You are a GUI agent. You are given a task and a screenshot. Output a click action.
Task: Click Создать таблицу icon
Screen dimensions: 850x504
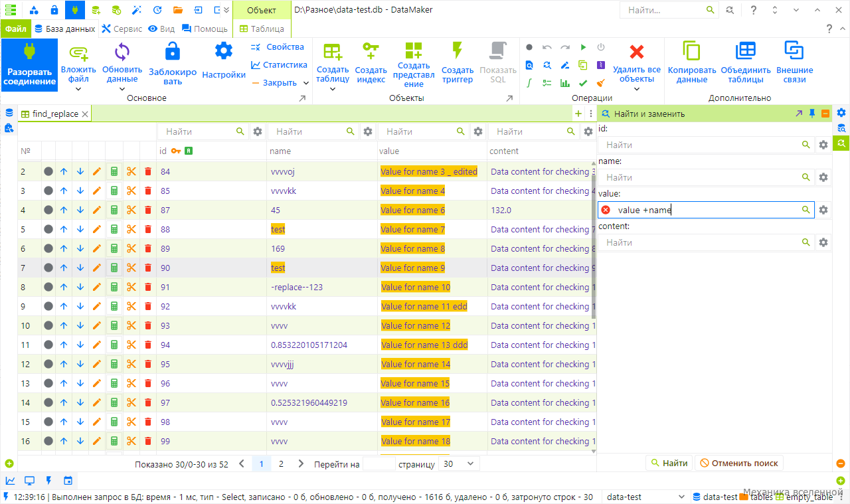point(332,52)
